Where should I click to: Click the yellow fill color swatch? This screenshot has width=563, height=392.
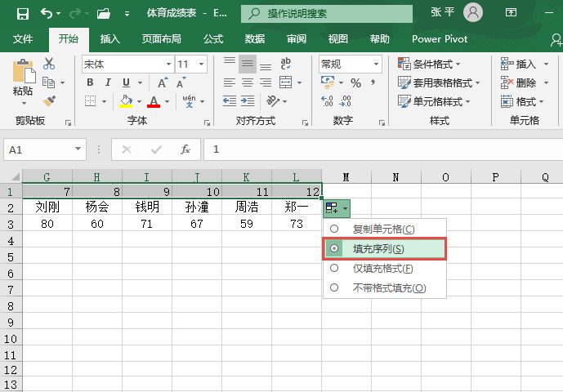pos(126,101)
